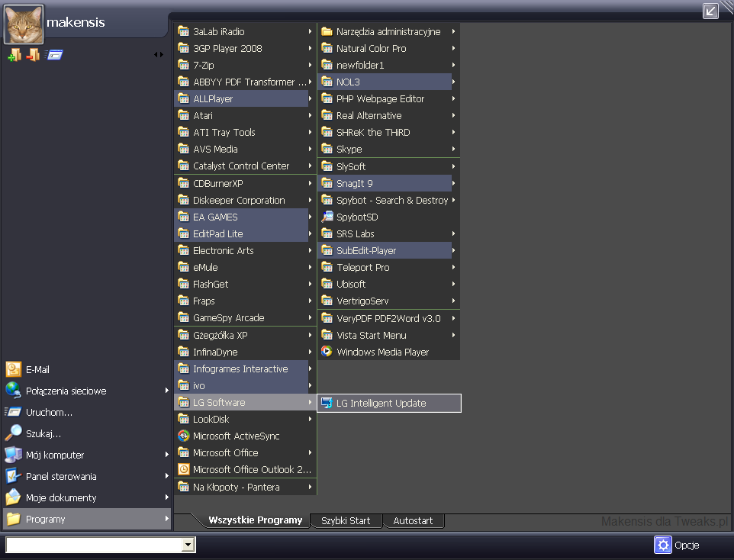The image size is (734, 560).
Task: Click the Uruchom... run icon
Action: point(14,412)
